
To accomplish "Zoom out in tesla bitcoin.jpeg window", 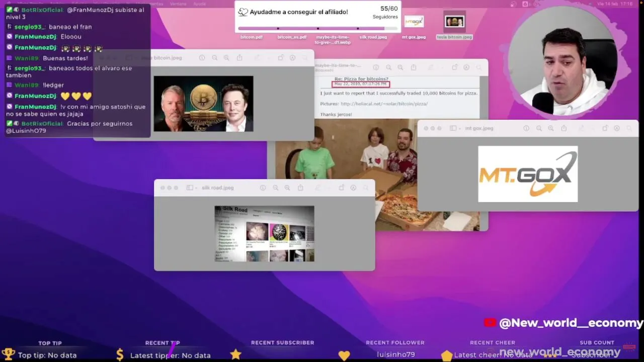I will point(215,58).
